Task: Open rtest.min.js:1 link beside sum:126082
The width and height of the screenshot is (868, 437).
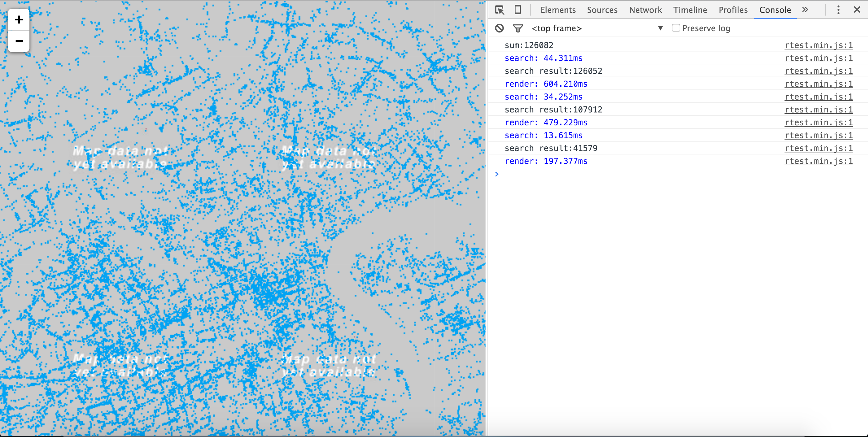Action: point(818,45)
